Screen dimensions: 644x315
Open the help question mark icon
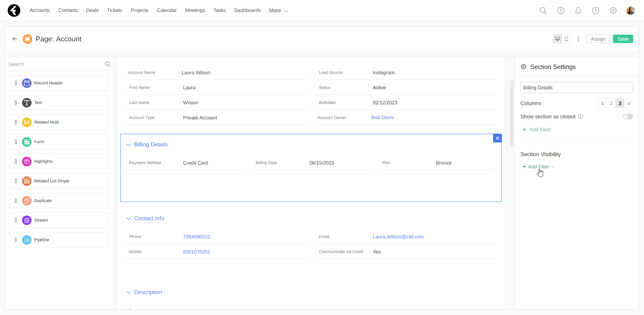coord(561,10)
